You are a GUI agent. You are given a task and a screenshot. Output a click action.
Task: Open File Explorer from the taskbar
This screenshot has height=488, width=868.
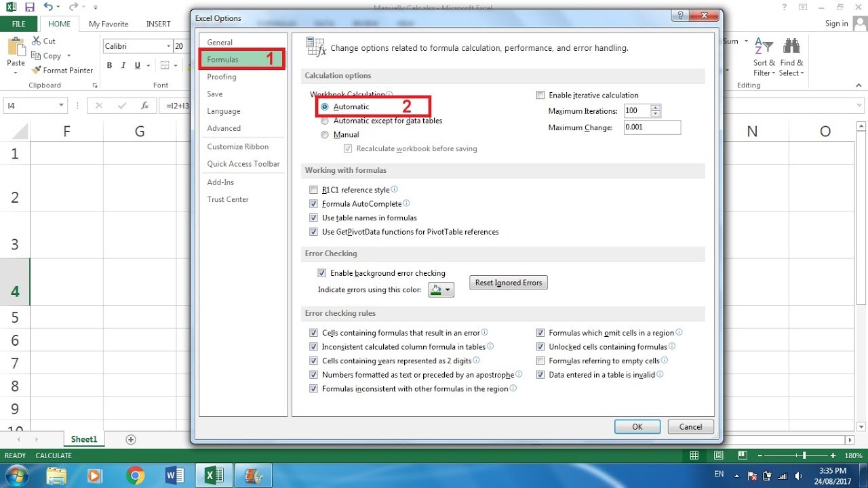click(57, 475)
